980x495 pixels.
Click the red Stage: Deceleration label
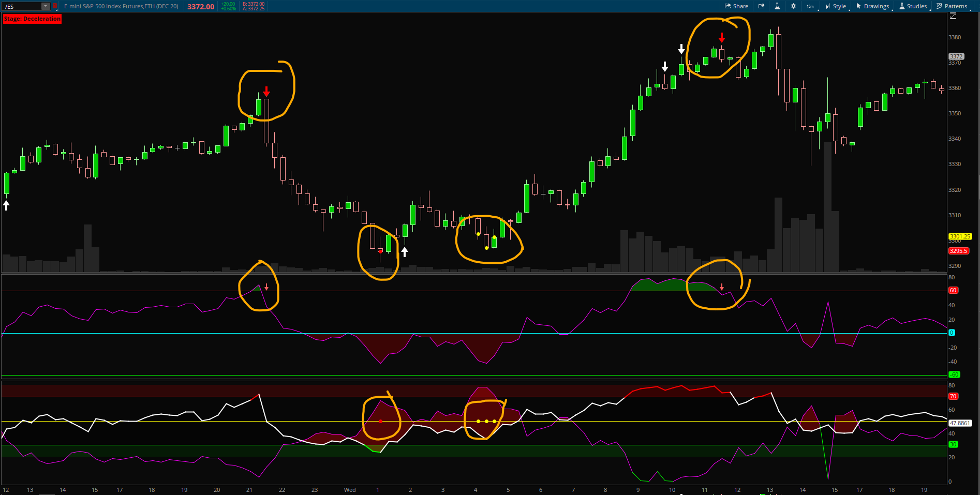click(x=32, y=19)
